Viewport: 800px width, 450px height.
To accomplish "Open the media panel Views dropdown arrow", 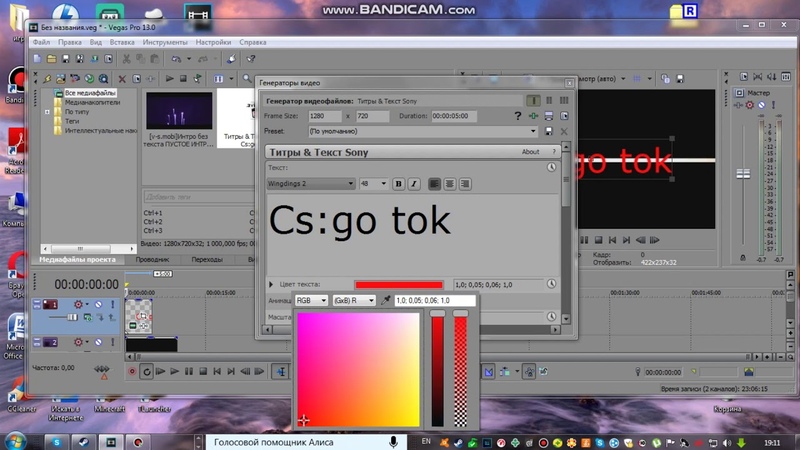I will click(x=231, y=79).
